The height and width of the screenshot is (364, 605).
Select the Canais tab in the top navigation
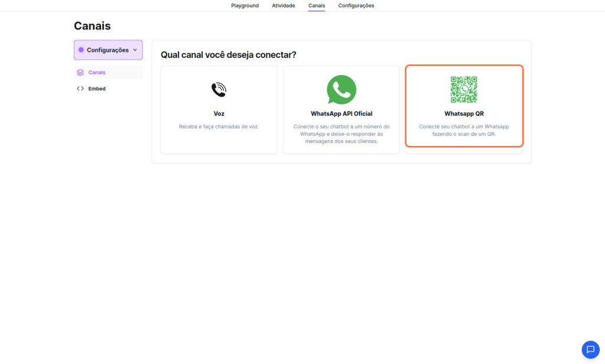coord(316,6)
